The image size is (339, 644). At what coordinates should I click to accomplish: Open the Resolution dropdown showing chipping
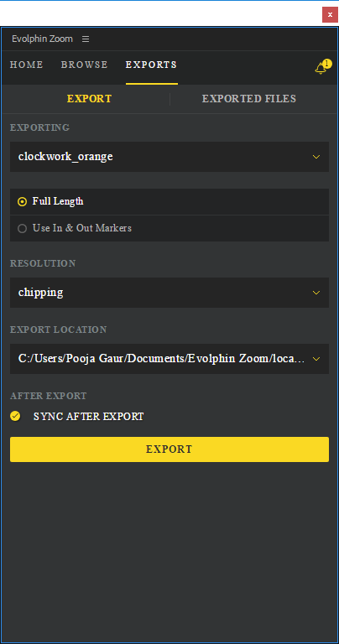pos(169,293)
